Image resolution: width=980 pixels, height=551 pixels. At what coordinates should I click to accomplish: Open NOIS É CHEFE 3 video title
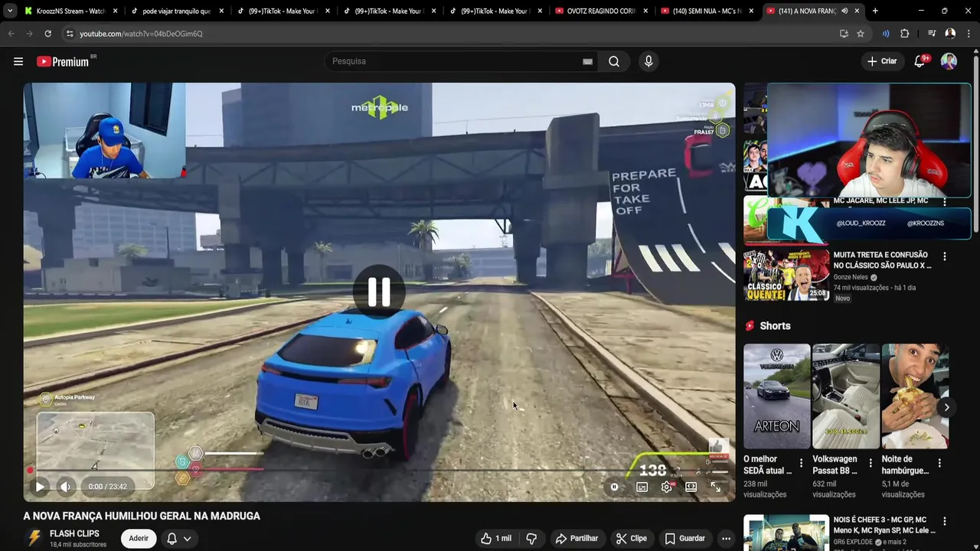pos(884,525)
